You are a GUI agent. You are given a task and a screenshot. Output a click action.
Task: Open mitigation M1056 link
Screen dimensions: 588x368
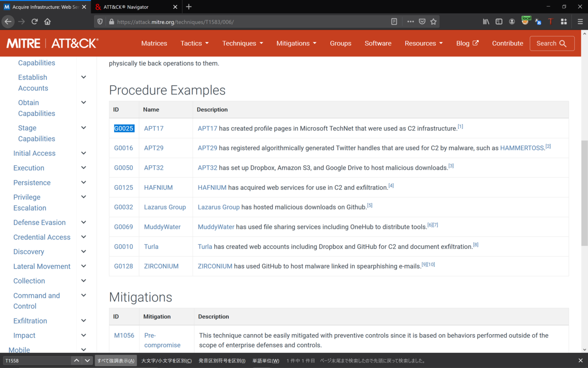tap(124, 336)
